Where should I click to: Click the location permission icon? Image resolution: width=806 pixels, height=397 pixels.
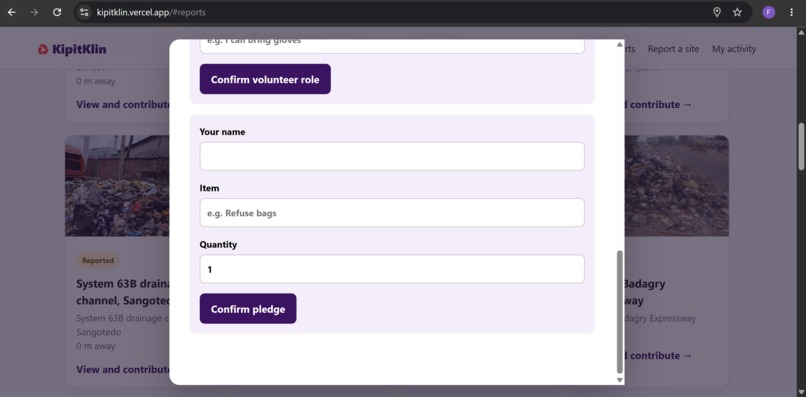[717, 12]
